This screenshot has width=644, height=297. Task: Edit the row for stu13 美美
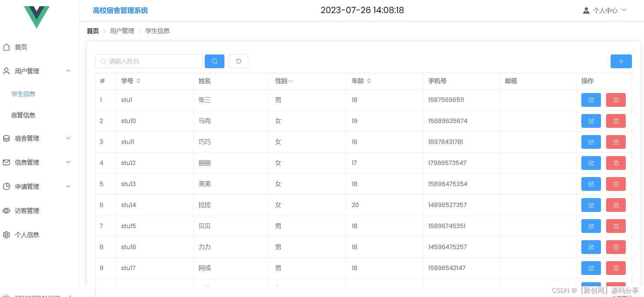point(591,184)
